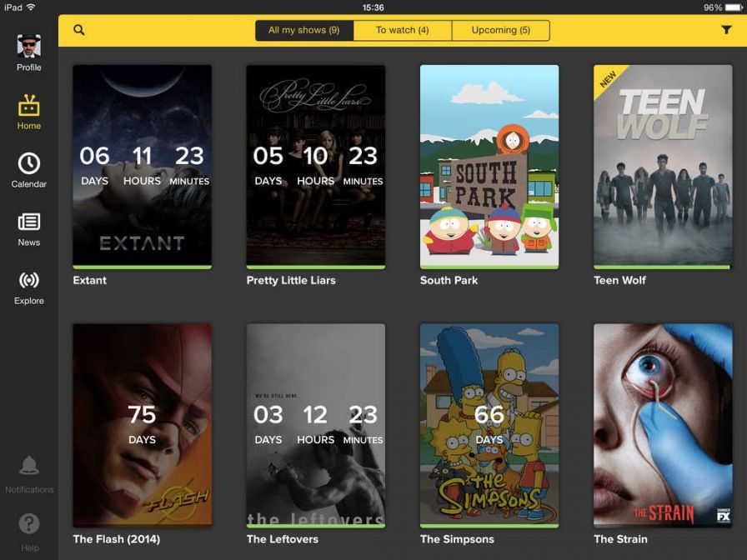747x560 pixels.
Task: Open the search magnifier icon
Action: [78, 30]
